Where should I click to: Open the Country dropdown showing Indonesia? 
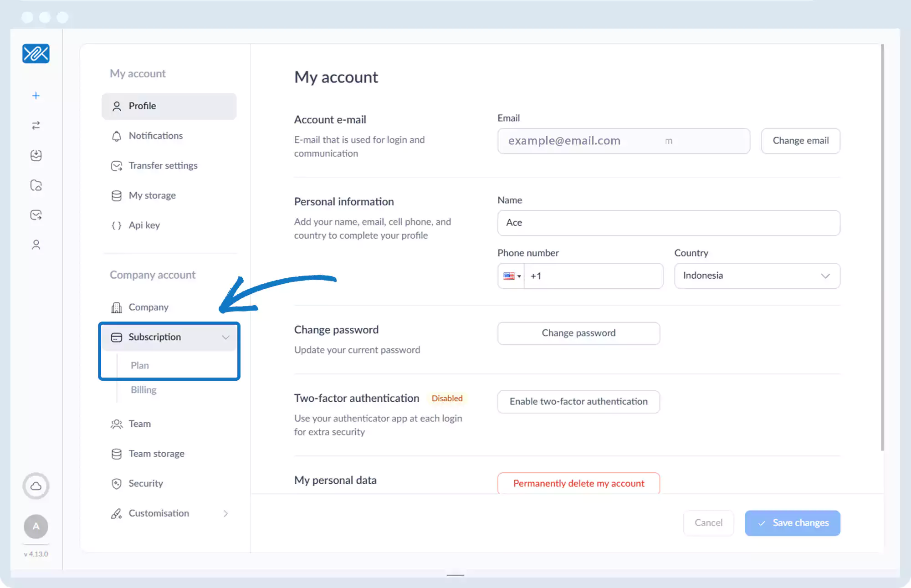[757, 276]
